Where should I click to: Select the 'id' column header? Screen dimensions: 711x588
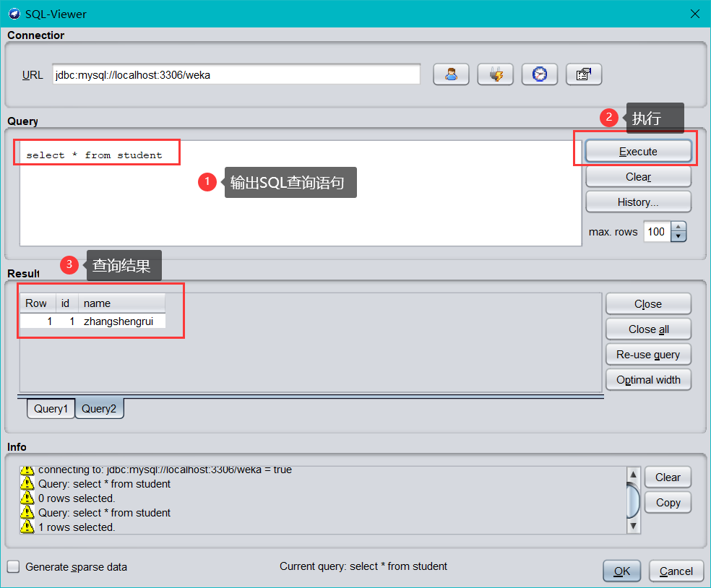point(66,303)
